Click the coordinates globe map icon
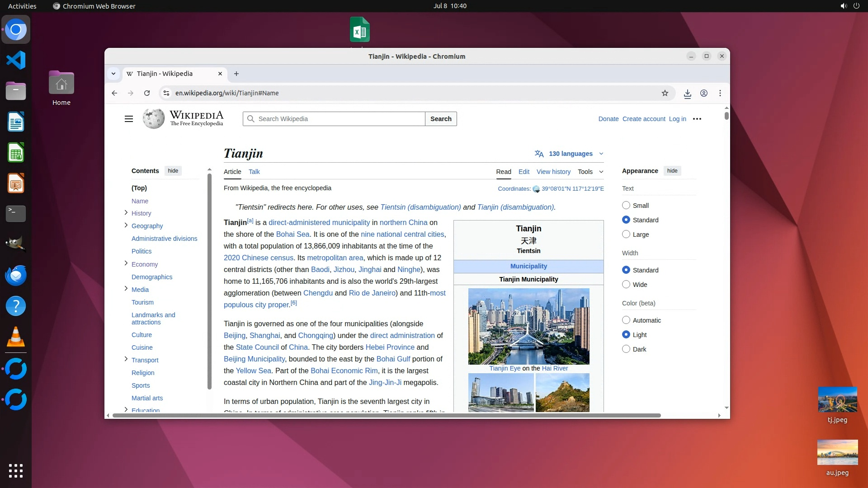 [x=536, y=189]
